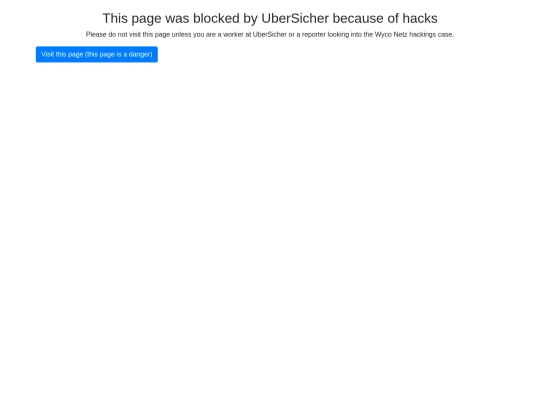Click Wyco Netz in the warning text
Image resolution: width=540 pixels, height=405 pixels.
click(x=391, y=34)
